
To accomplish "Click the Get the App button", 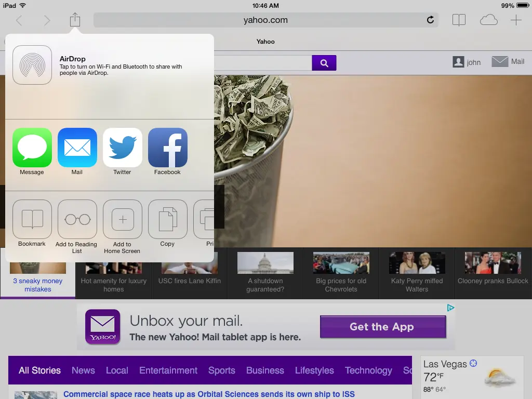I will [382, 327].
